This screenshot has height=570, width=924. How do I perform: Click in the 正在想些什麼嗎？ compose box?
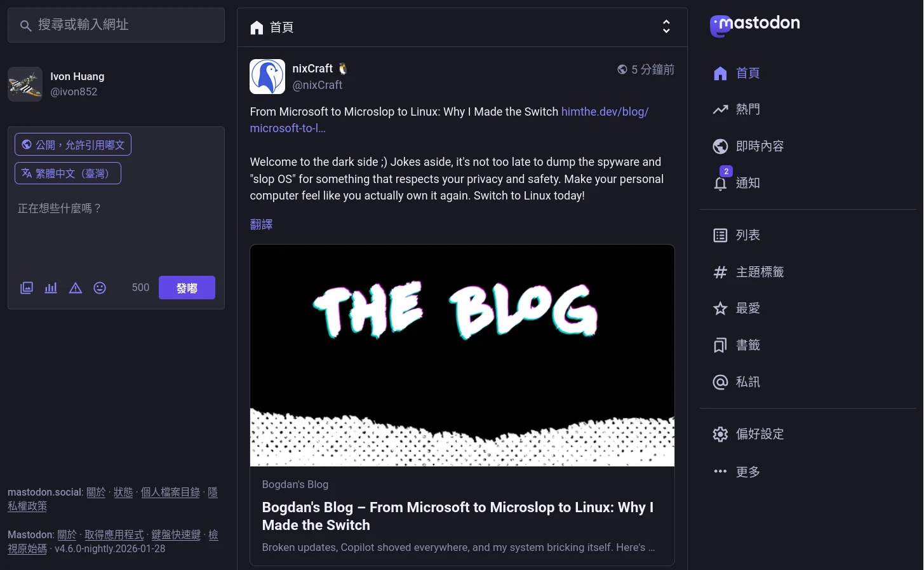pos(116,232)
